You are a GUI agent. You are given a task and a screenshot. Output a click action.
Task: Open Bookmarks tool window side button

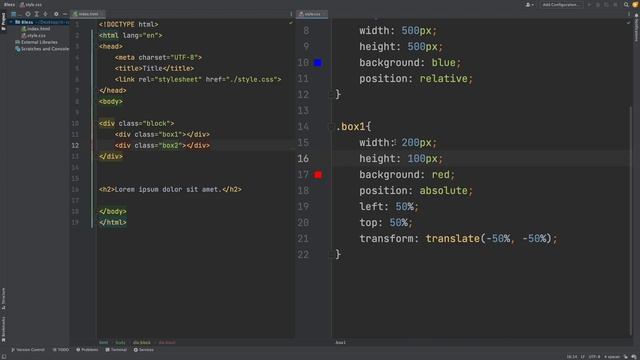3,329
